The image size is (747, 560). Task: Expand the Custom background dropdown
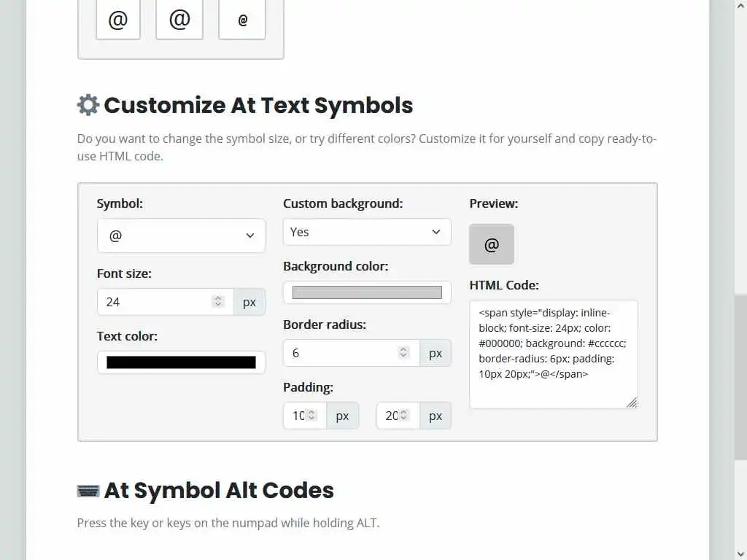click(367, 232)
